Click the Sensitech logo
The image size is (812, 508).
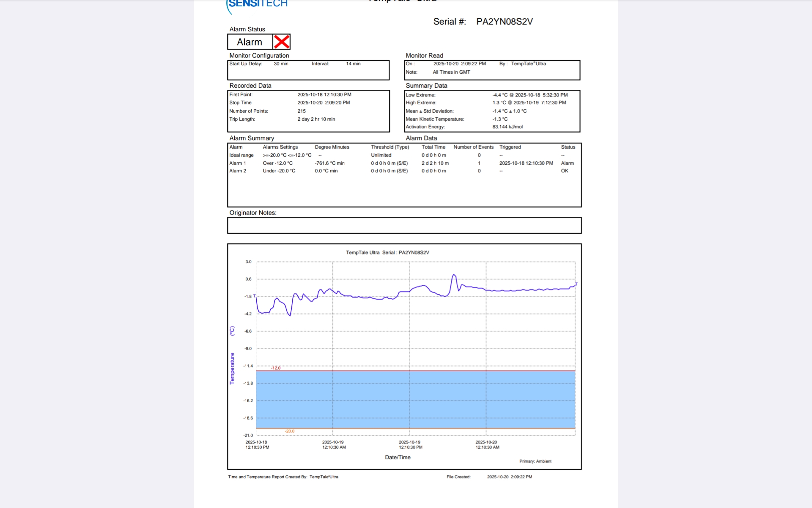tap(257, 4)
